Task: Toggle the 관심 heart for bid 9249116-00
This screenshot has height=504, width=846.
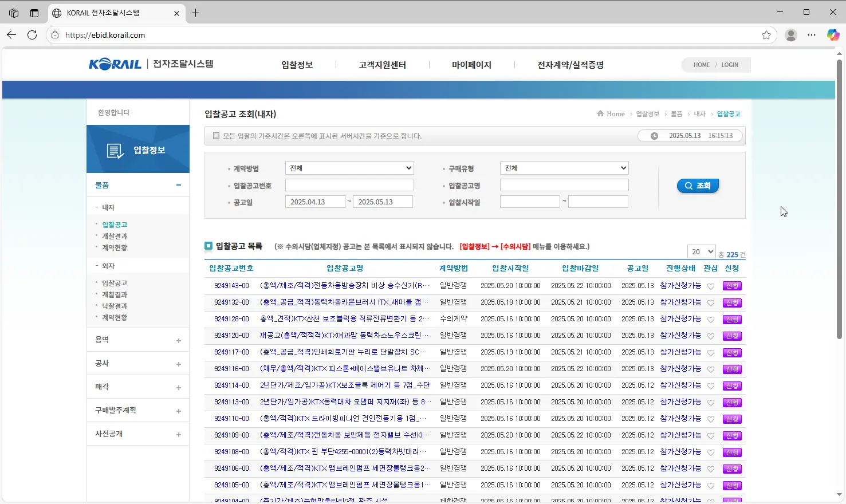Action: point(711,369)
